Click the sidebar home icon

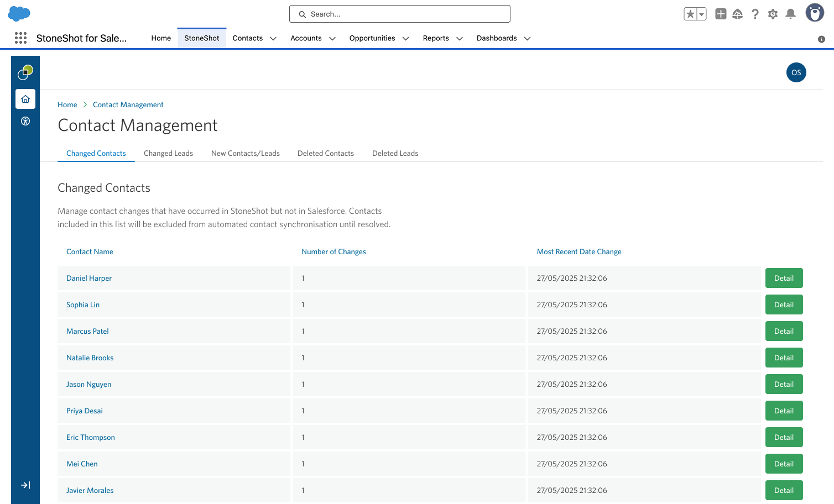[x=25, y=99]
